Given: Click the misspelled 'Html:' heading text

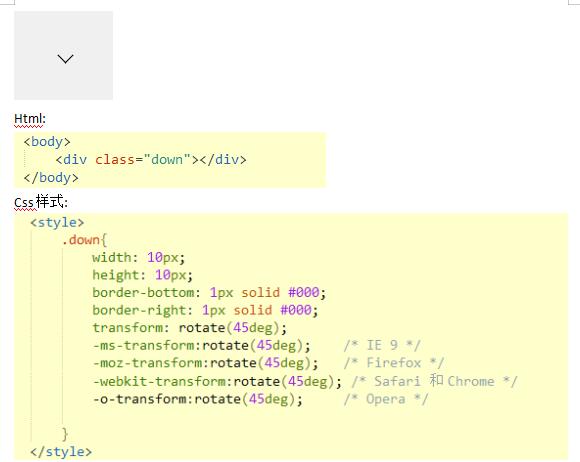Looking at the screenshot, I should click(x=30, y=119).
